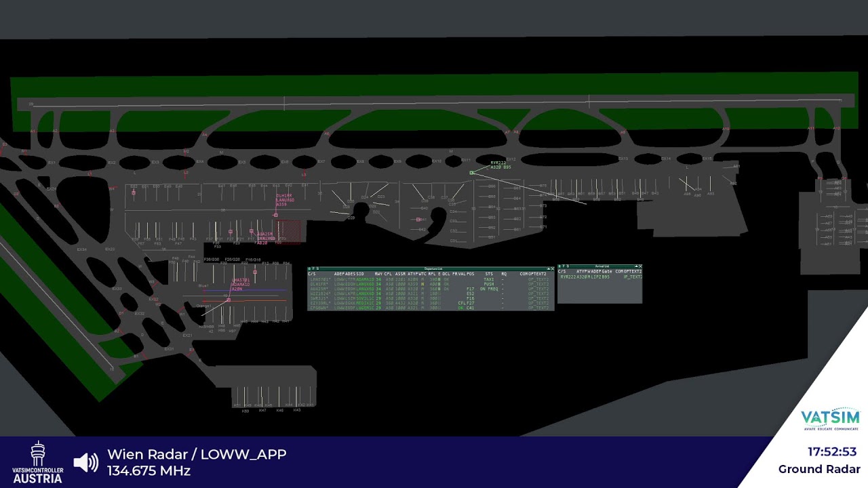
Task: Click B95 gate in Arrival List
Action: coord(606,277)
